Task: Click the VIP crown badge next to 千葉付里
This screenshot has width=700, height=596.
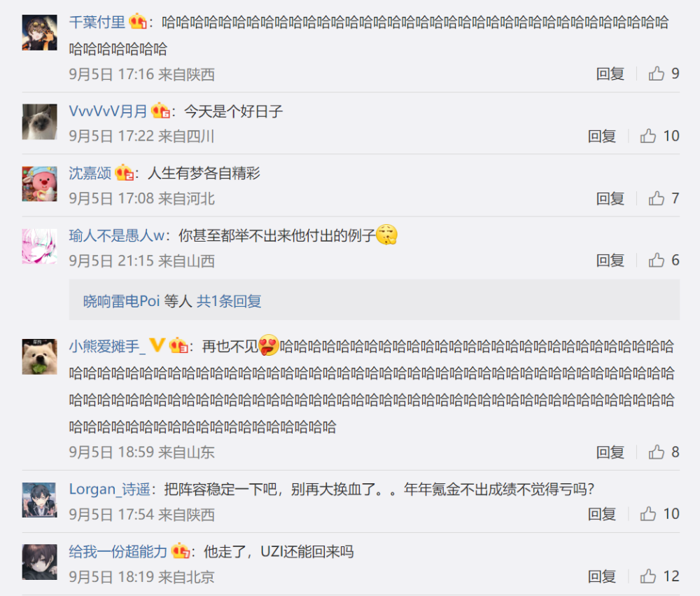Action: click(x=138, y=22)
